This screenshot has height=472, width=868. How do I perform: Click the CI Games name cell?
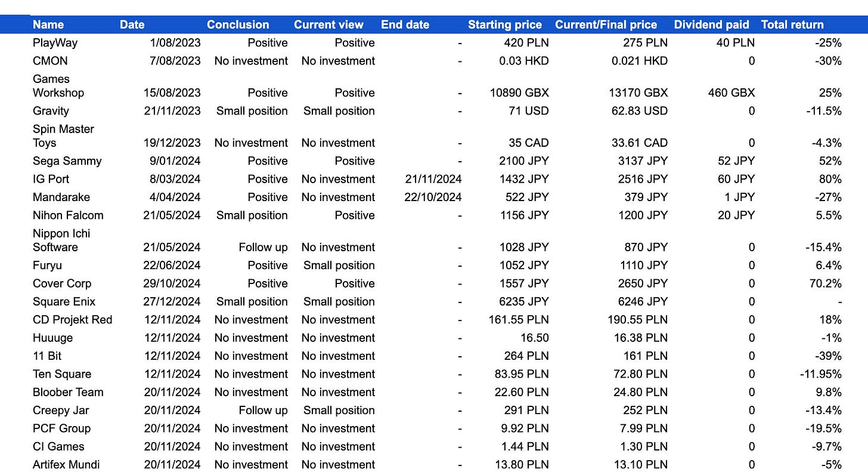pyautogui.click(x=58, y=446)
